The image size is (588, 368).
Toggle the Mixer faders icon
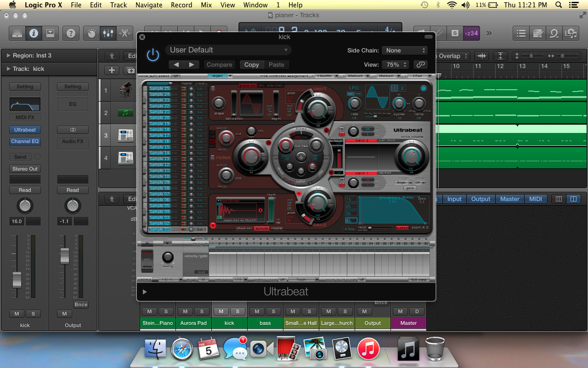108,33
